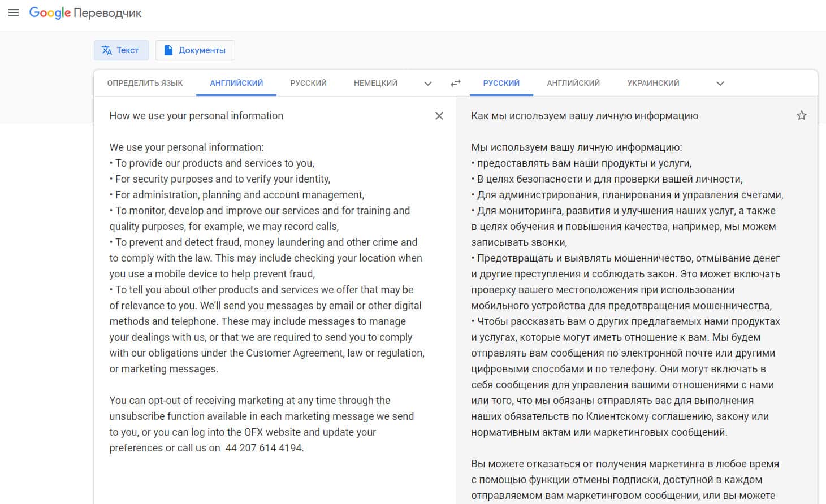The width and height of the screenshot is (826, 504).
Task: Select Определить язык as source language
Action: coord(145,83)
